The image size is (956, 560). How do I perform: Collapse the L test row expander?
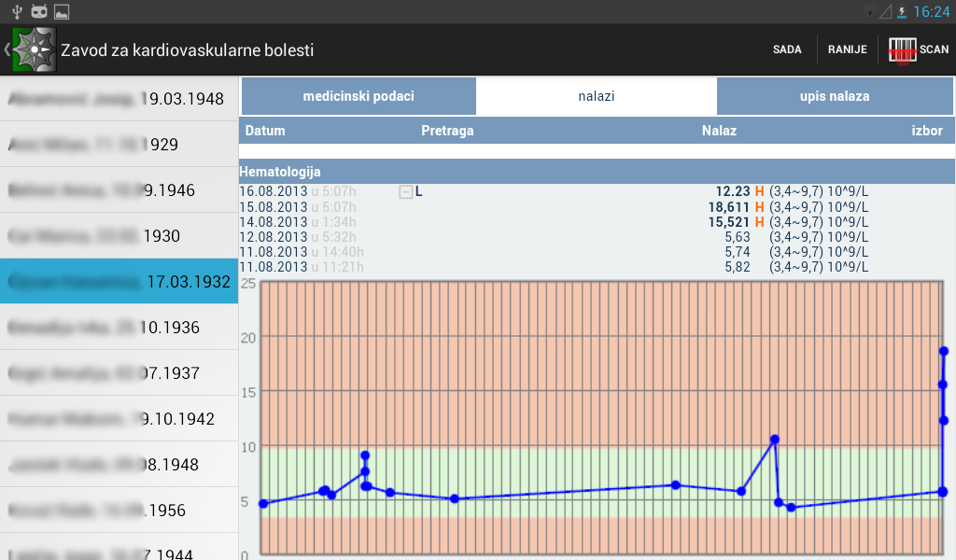tap(405, 192)
